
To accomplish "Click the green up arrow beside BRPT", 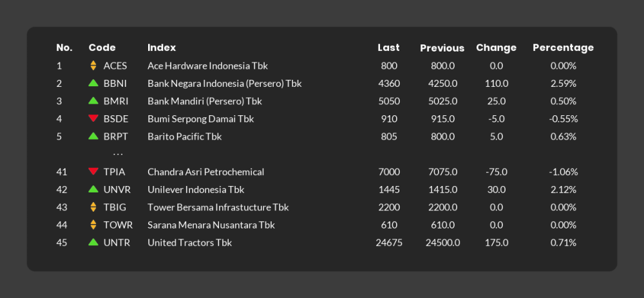I will coord(93,136).
